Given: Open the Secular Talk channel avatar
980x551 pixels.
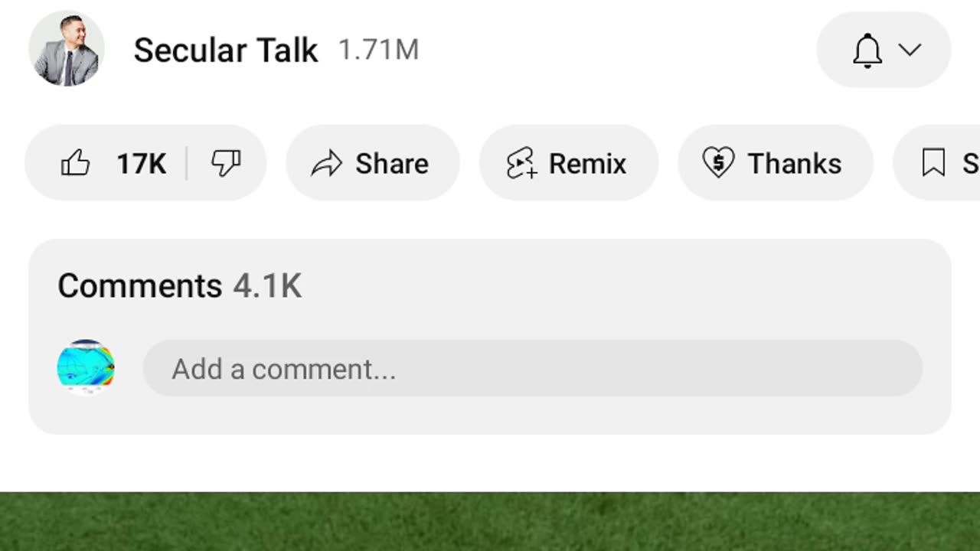Looking at the screenshot, I should coord(67,50).
